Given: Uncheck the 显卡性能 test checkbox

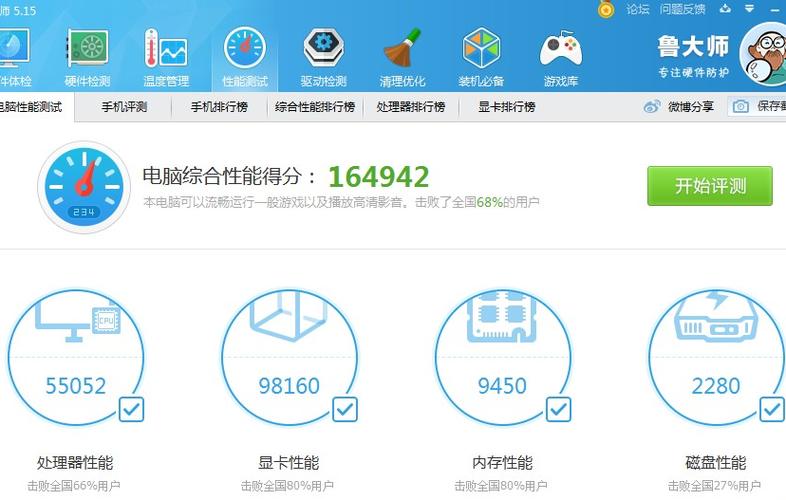Looking at the screenshot, I should point(344,409).
